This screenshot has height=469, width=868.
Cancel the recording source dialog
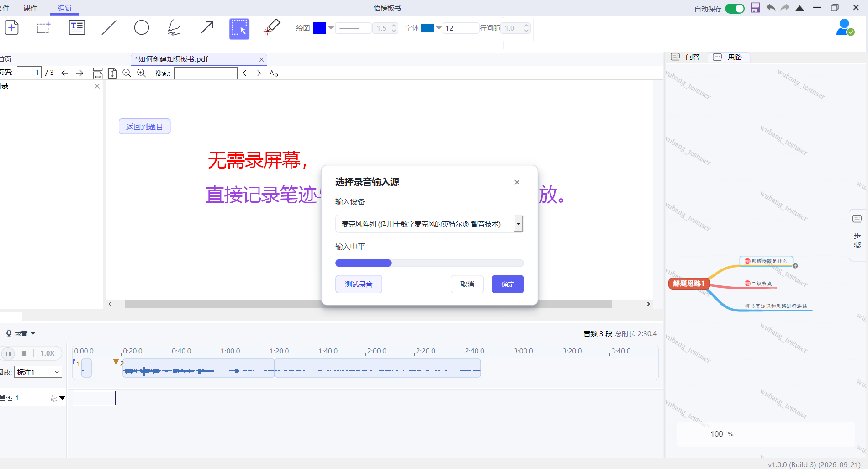point(467,284)
